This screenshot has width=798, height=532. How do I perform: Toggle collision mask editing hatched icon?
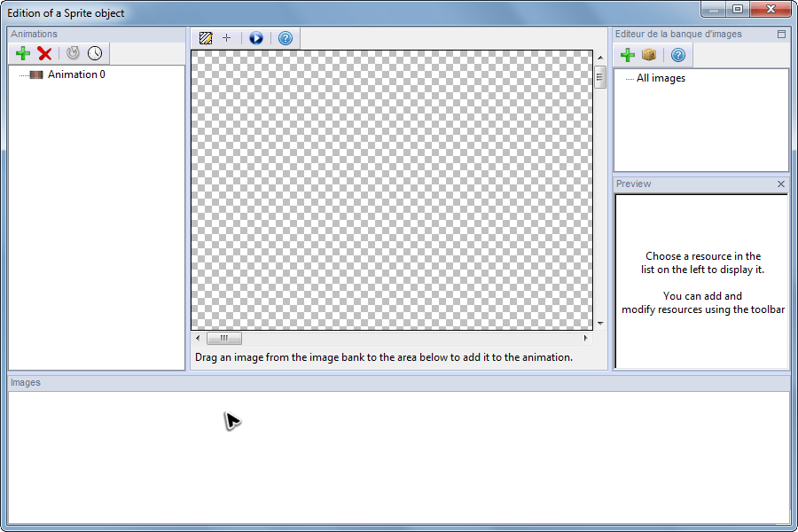(206, 38)
